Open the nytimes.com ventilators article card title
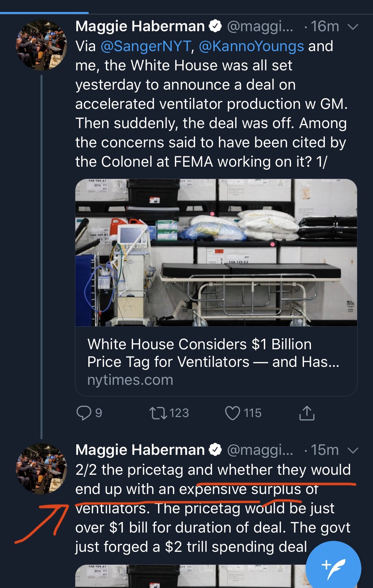 point(213,353)
